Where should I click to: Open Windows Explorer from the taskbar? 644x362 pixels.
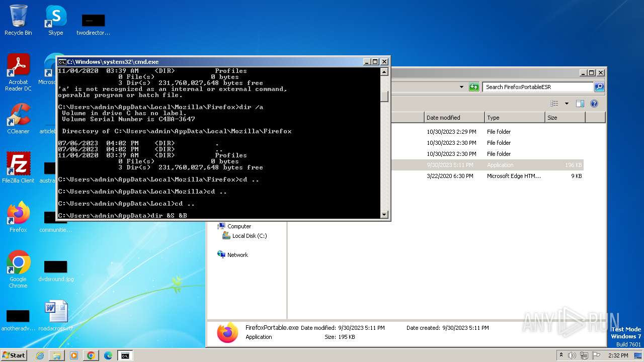point(57,355)
